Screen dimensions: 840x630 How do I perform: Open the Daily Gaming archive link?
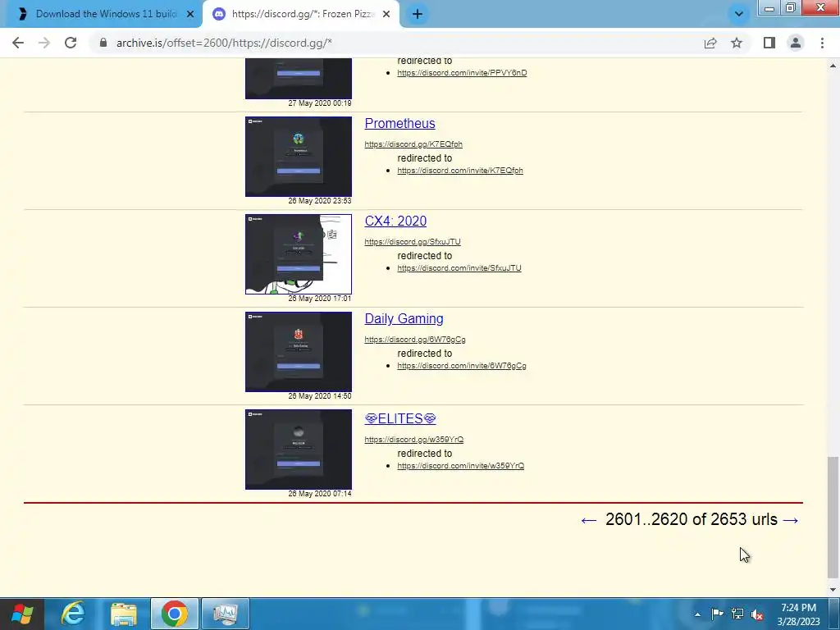pos(404,318)
